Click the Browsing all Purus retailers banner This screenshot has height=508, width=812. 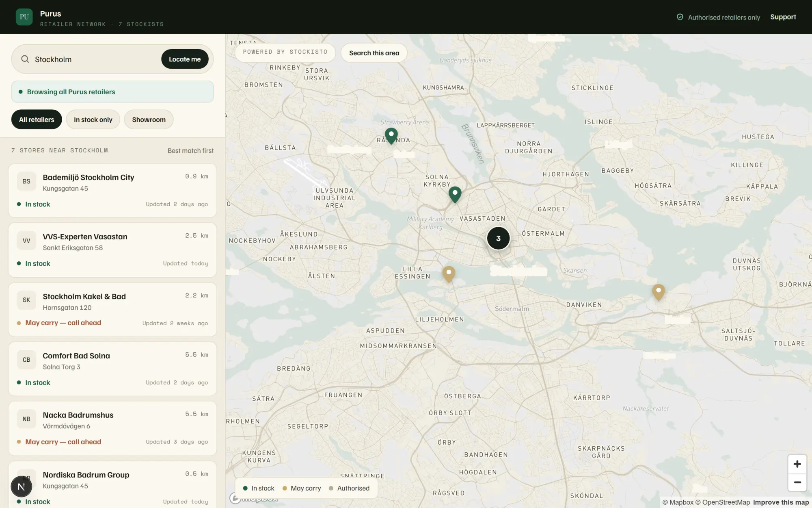click(112, 92)
